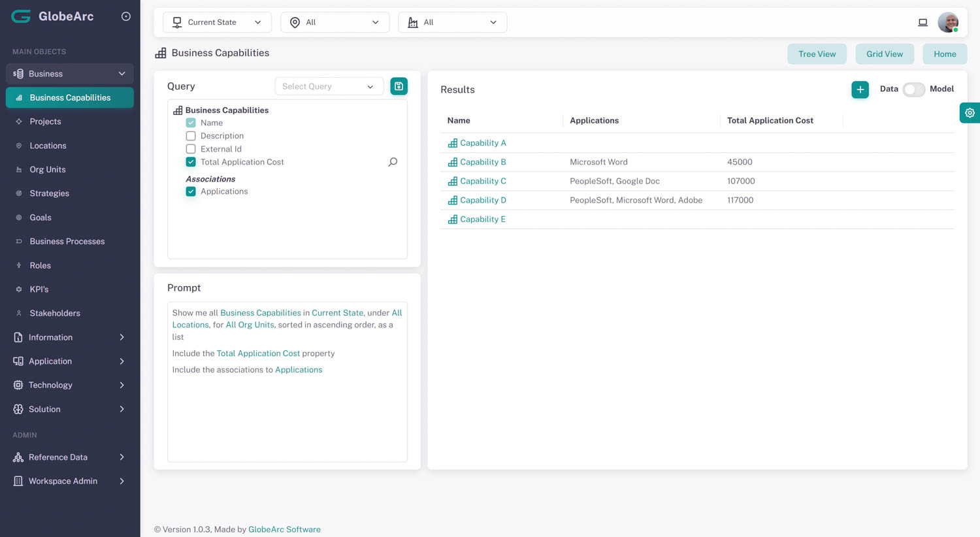The height and width of the screenshot is (537, 980).
Task: Click the save query icon button
Action: pyautogui.click(x=399, y=86)
